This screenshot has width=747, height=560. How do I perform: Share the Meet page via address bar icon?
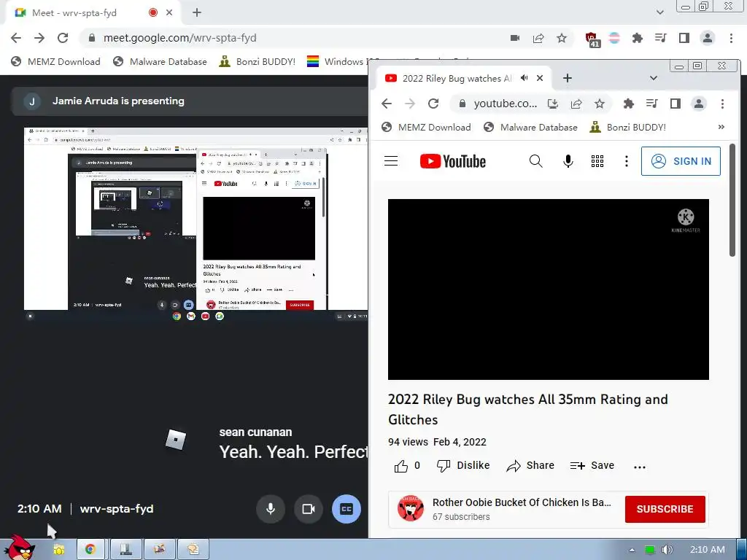coord(538,38)
